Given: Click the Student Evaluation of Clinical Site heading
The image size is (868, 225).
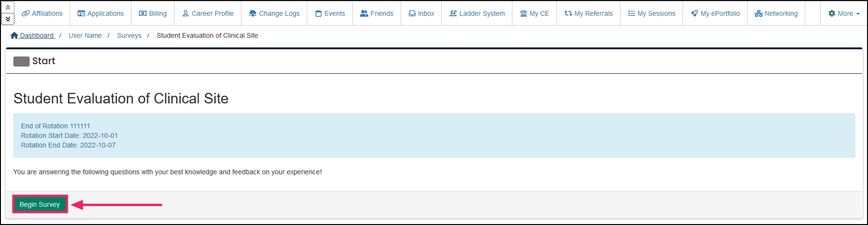Looking at the screenshot, I should tap(121, 99).
